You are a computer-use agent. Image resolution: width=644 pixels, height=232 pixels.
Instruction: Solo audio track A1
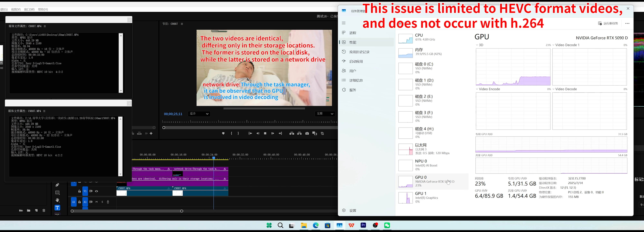point(102,202)
